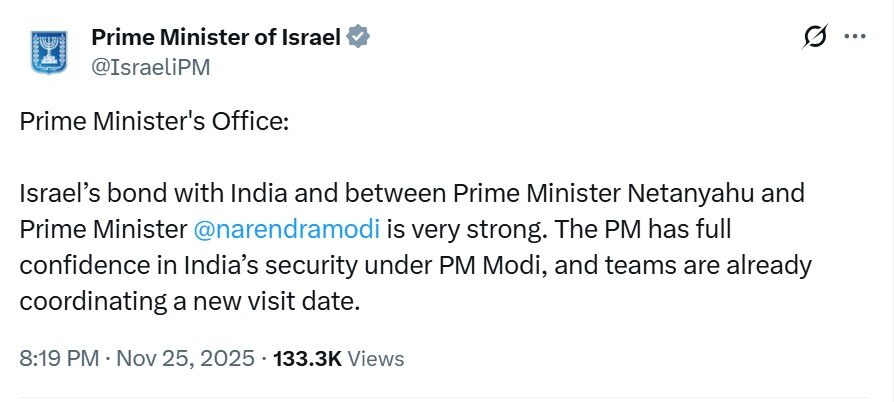Click the Israeli emblem profile avatar
894x402 pixels.
47,52
